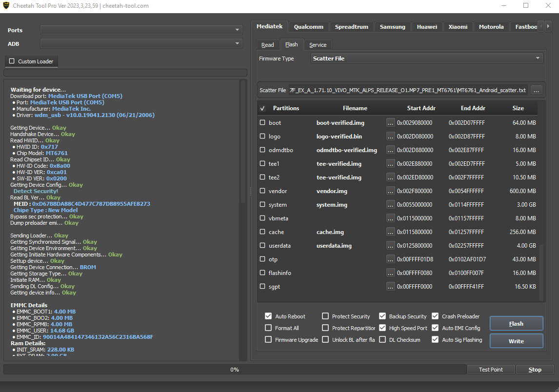Screen dimensions: 559x392
Task: Click the Test Point button
Action: 491,370
